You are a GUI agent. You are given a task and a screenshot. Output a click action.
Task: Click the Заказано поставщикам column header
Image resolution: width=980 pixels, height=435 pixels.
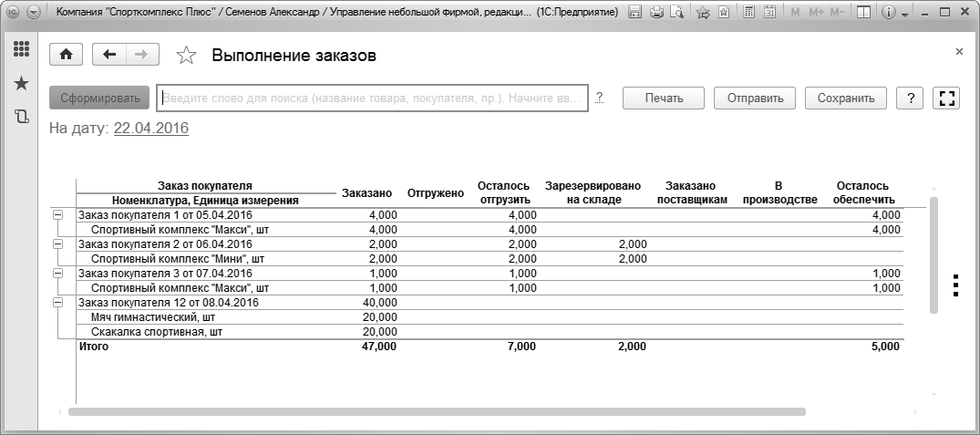[x=691, y=193]
